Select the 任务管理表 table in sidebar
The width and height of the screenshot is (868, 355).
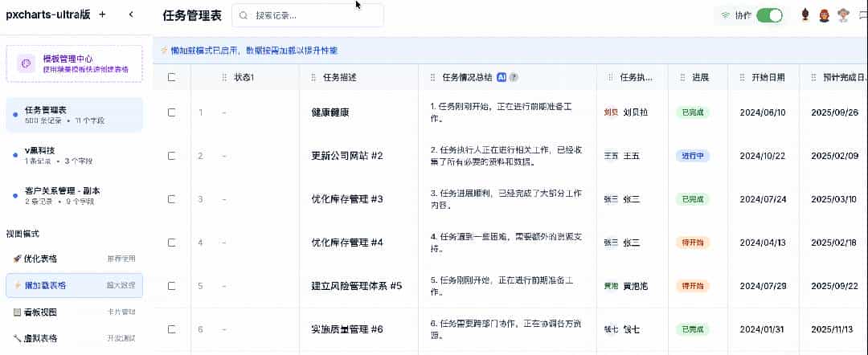coord(74,115)
